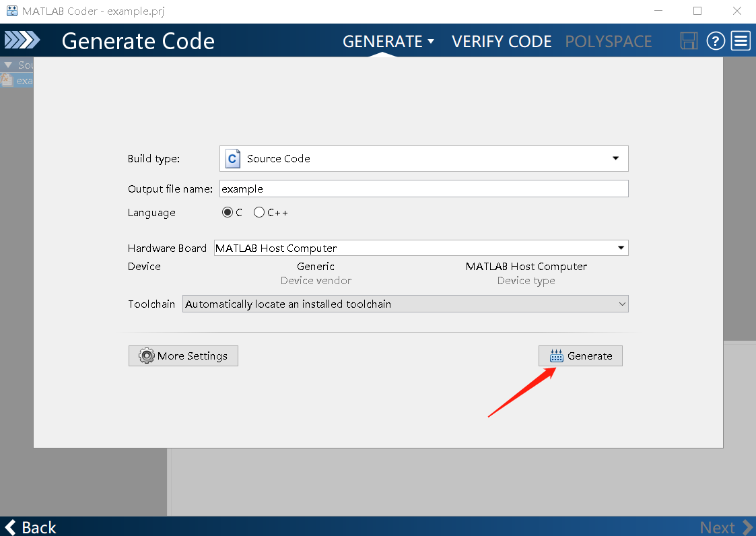Click the MATLAB Host Computer device type value

(x=526, y=266)
